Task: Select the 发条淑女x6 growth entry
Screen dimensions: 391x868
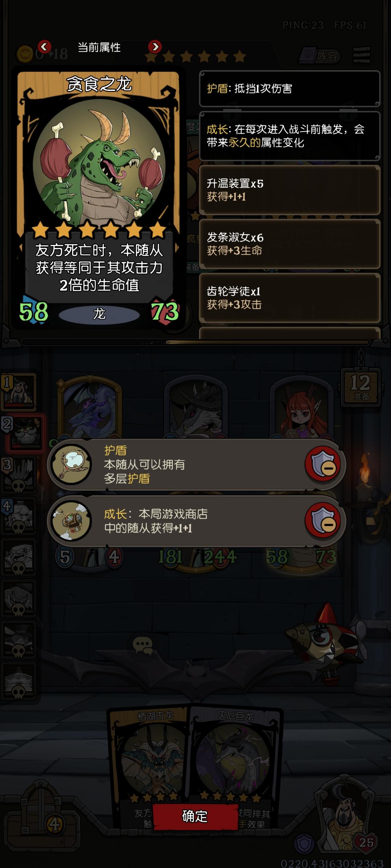Action: (290, 244)
